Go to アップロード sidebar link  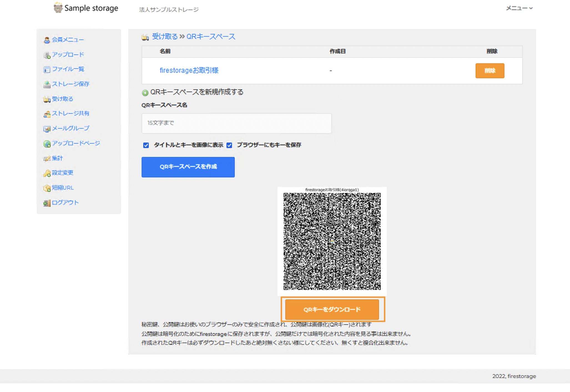[x=68, y=54]
